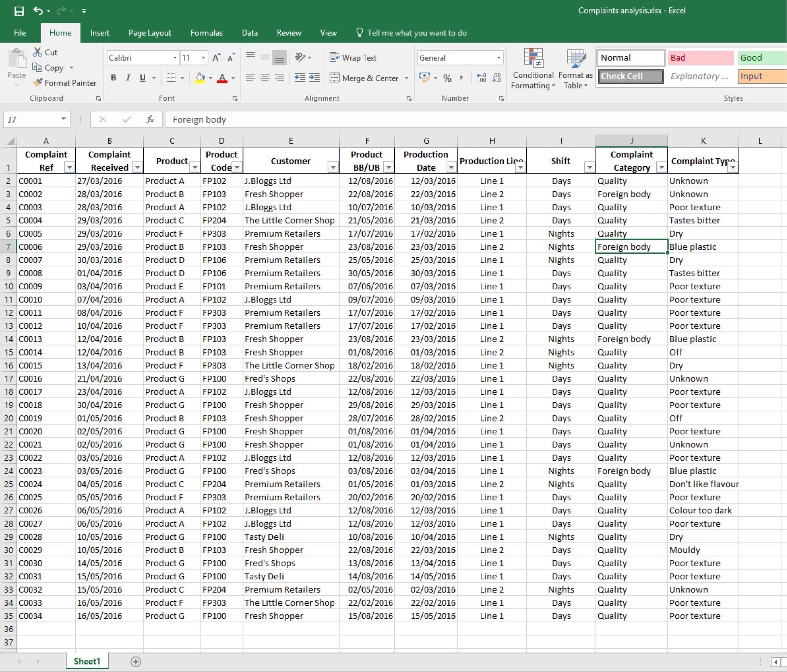The height and width of the screenshot is (672, 787).
Task: Click the Copy icon
Action: pyautogui.click(x=37, y=67)
